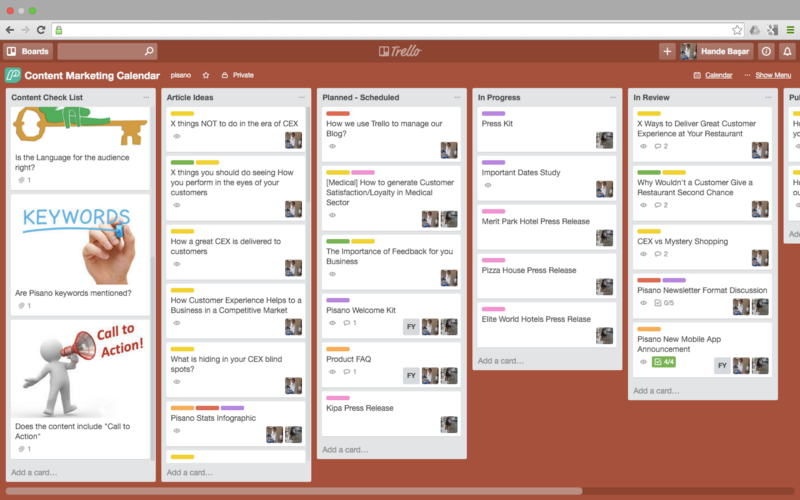Toggle watch eye on Pisano Stats Infographic
The image size is (800, 500).
pyautogui.click(x=177, y=431)
